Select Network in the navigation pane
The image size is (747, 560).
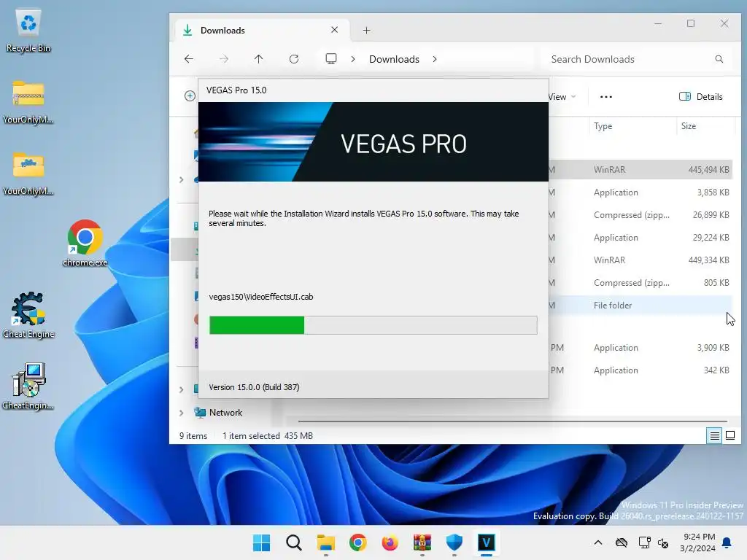[x=225, y=413]
